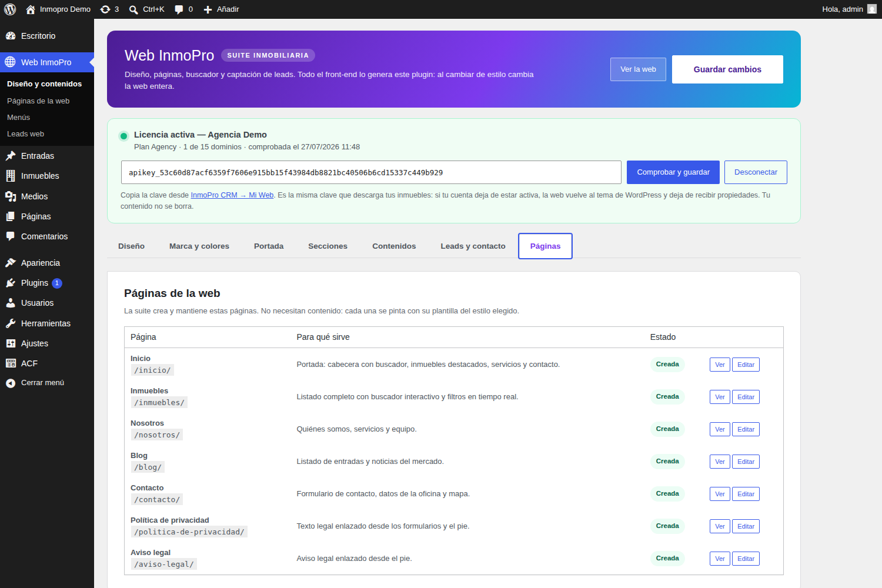Click Ver for the Nosotros page
Screen dimensions: 882x588
click(x=720, y=429)
